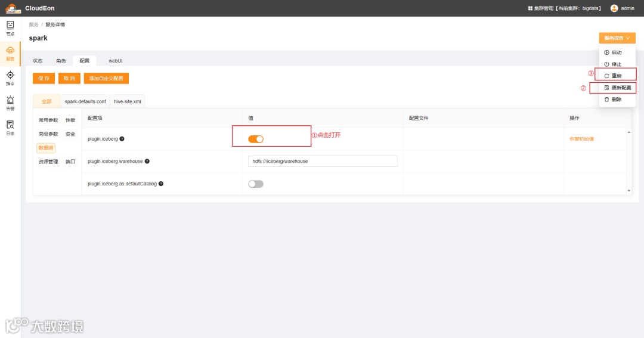Choose 停止 from the service menu

tap(617, 64)
